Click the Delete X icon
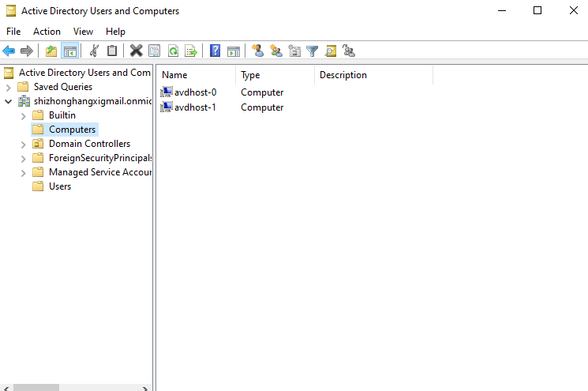The height and width of the screenshot is (391, 588). tap(136, 51)
